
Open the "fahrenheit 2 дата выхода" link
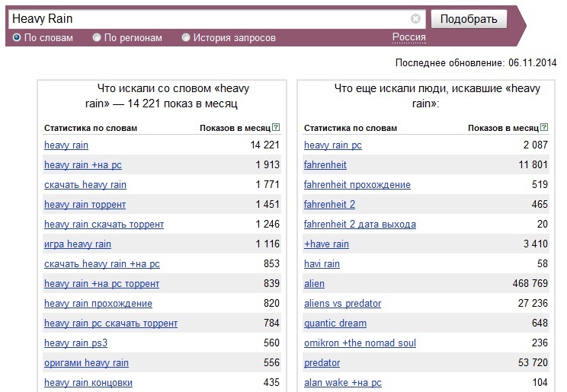click(x=360, y=225)
